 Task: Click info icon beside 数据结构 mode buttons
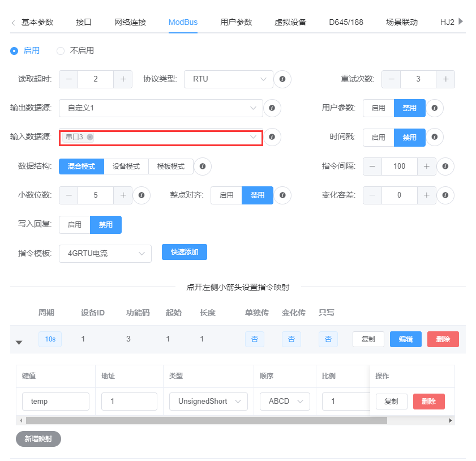click(x=202, y=167)
